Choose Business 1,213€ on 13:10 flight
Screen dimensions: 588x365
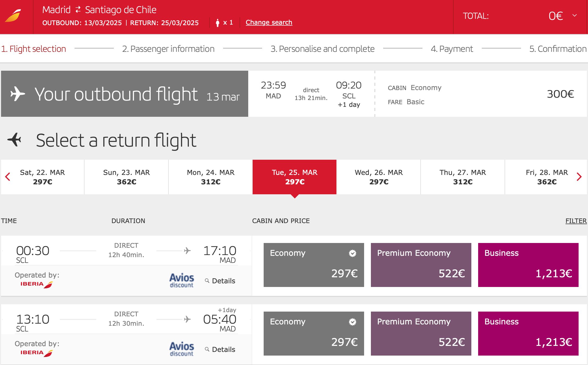click(528, 334)
